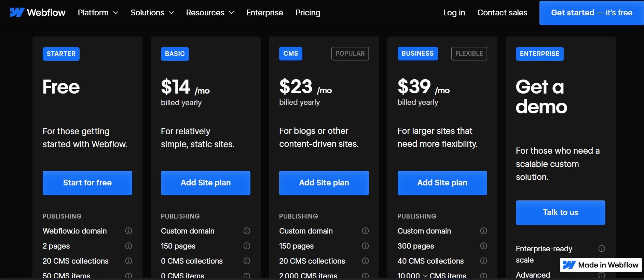Expand the Solutions menu

pyautogui.click(x=152, y=13)
